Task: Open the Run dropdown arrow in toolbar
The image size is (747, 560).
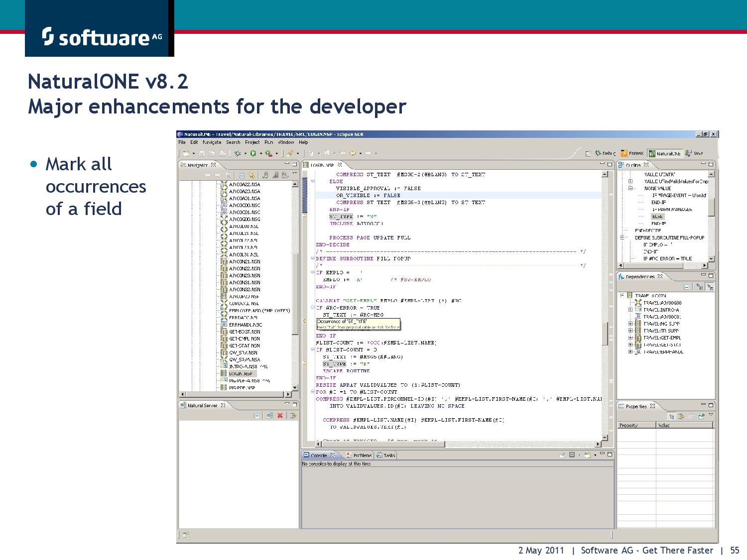Action: coord(260,154)
